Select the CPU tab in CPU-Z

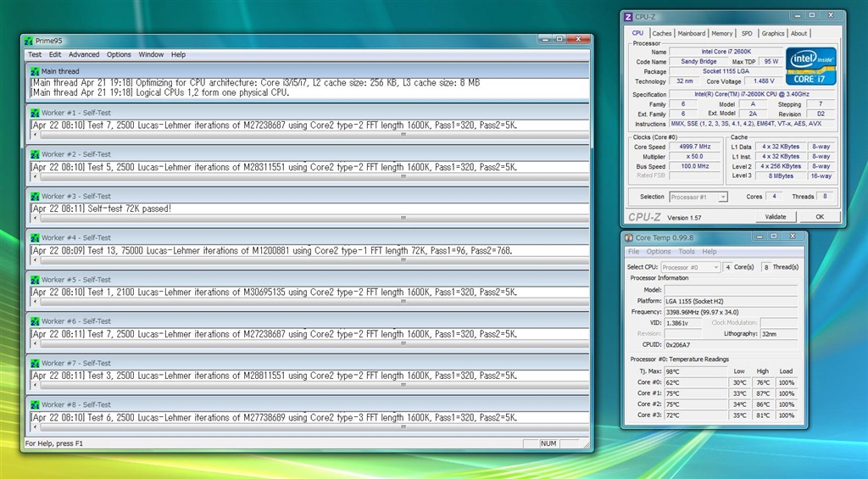pos(637,33)
